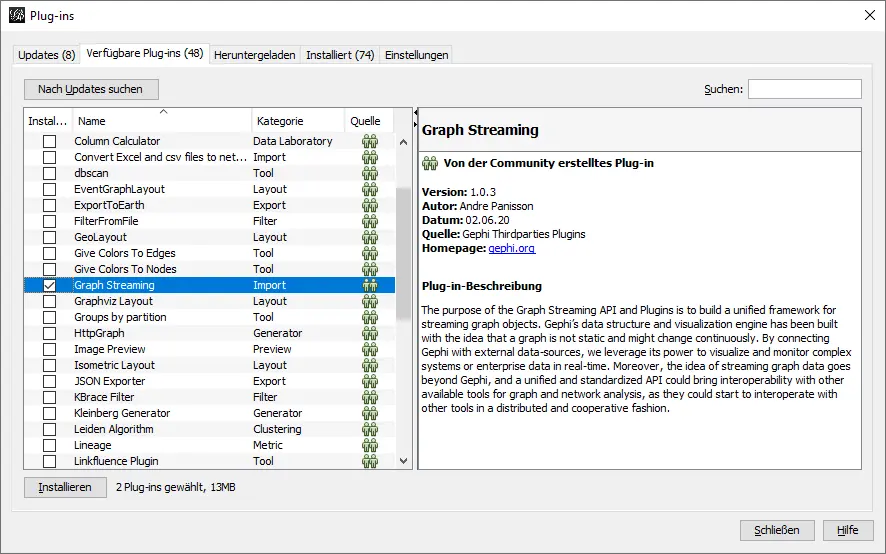The height and width of the screenshot is (554, 886).
Task: Close the Plug-ins dialog window
Action: point(870,15)
